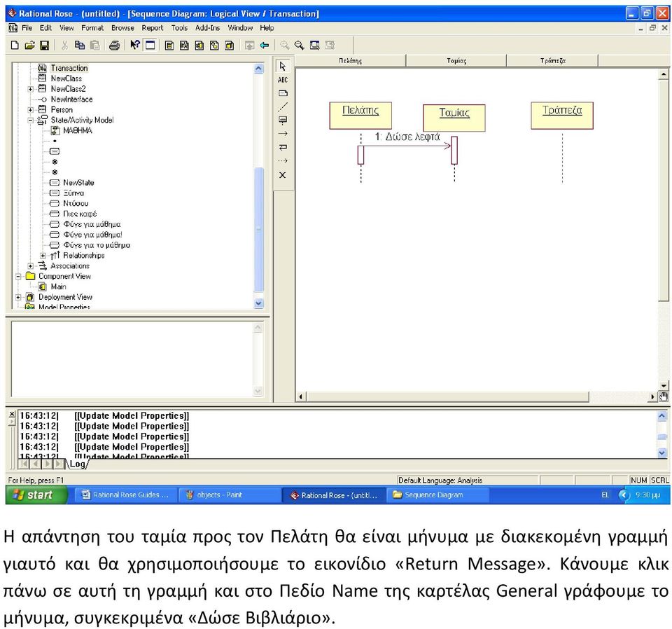Select the ABC Text Box tool
The image size is (672, 629).
(x=282, y=80)
